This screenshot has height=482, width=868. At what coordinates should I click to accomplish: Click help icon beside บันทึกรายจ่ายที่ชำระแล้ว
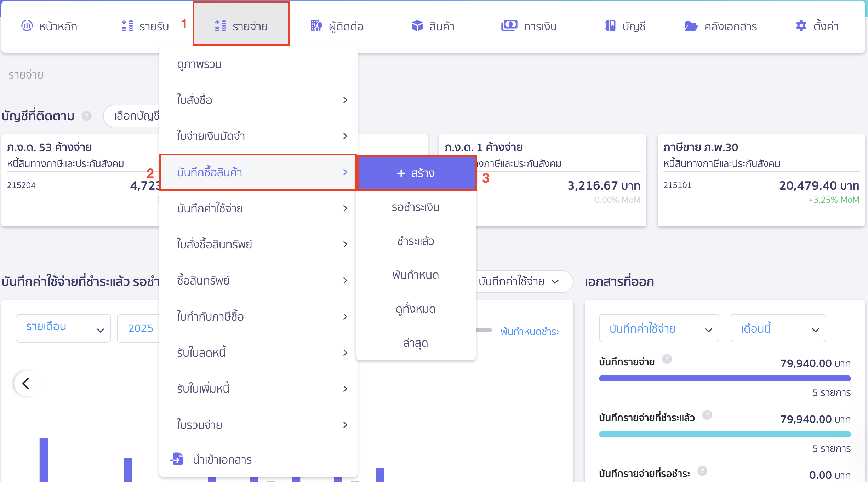click(707, 415)
